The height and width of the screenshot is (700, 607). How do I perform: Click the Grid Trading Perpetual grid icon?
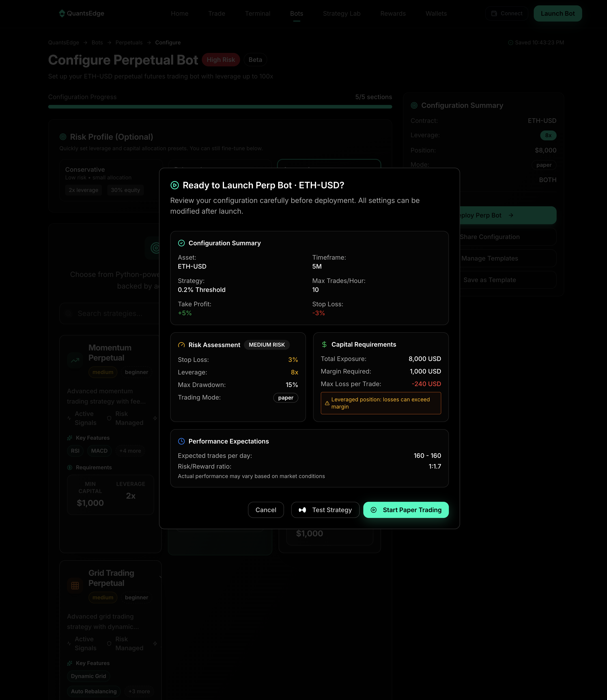[x=75, y=585]
